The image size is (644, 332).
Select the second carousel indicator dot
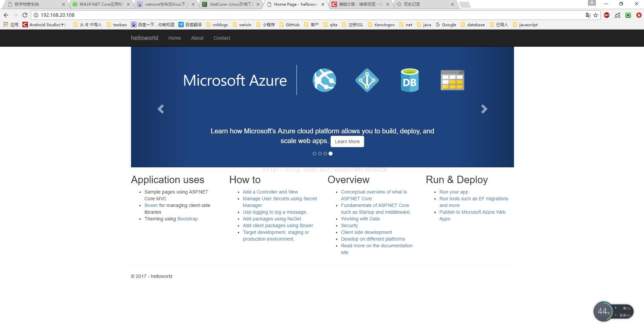tap(320, 154)
